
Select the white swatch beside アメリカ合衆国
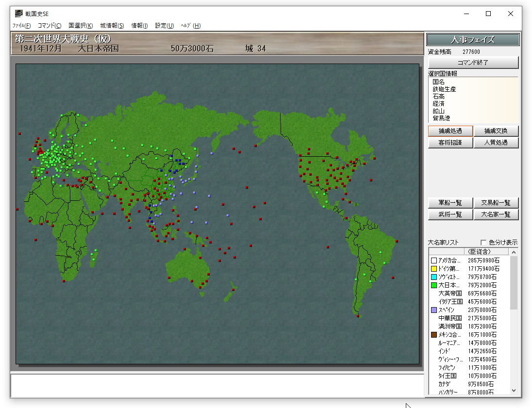[x=434, y=261]
